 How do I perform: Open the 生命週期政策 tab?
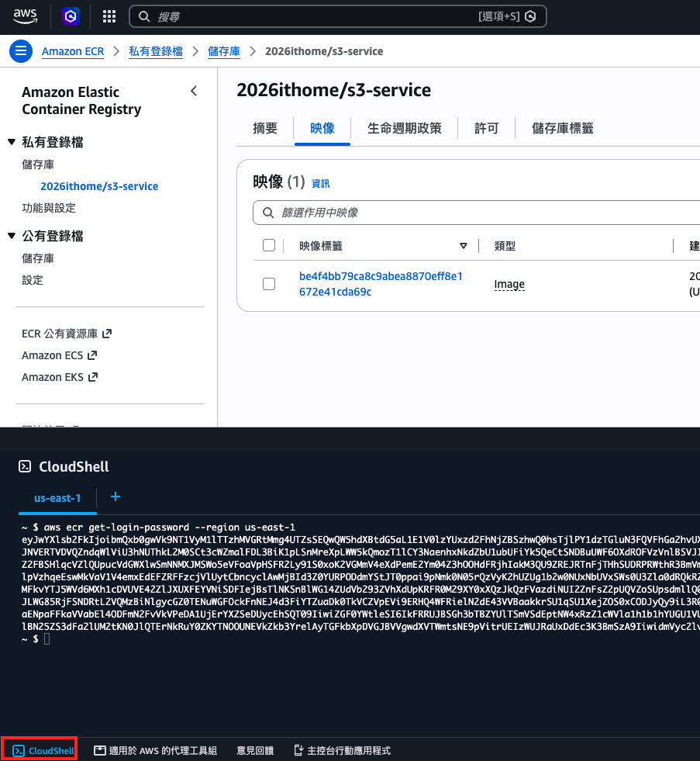[x=405, y=128]
